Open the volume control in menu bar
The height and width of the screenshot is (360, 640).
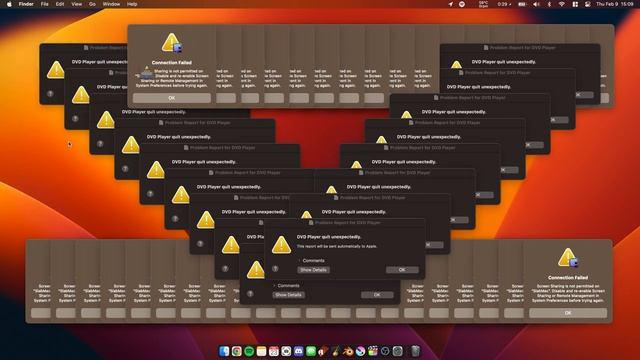536,4
